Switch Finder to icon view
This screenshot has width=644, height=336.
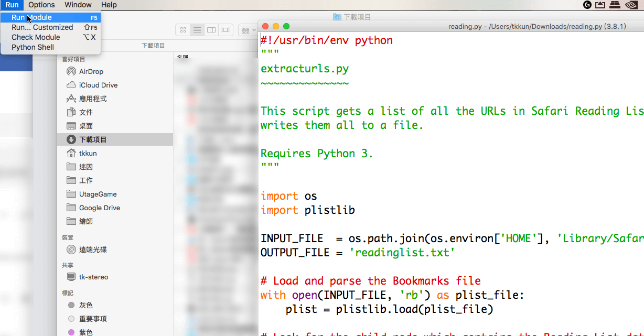pos(183,30)
